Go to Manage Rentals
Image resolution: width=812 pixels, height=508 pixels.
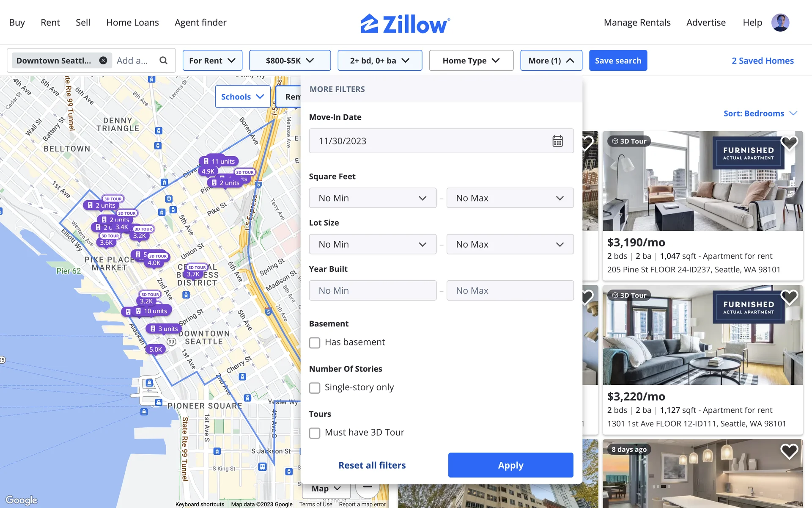[x=637, y=22]
